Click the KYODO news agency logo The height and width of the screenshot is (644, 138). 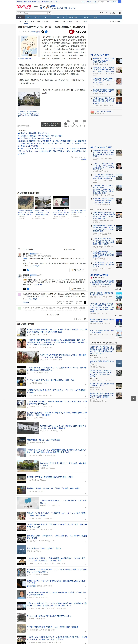tap(77, 32)
